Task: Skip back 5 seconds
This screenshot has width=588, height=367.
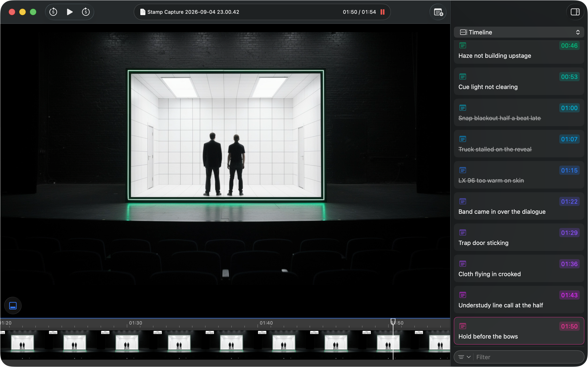Action: coord(53,12)
